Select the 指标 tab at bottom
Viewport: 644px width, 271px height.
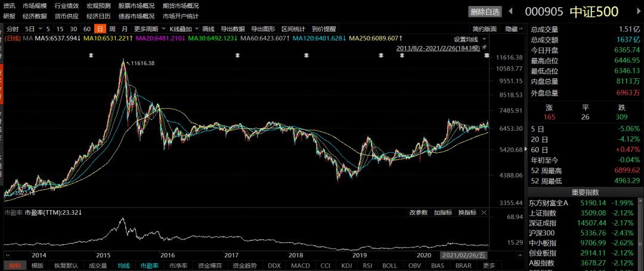click(15, 266)
